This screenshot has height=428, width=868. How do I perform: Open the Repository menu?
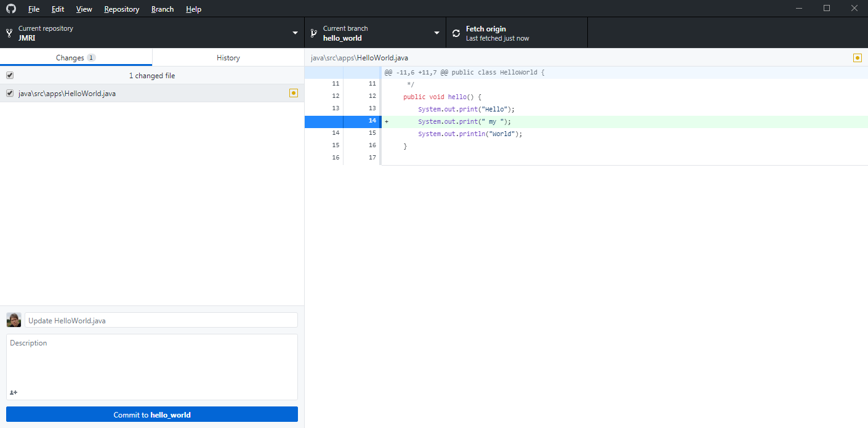[121, 9]
